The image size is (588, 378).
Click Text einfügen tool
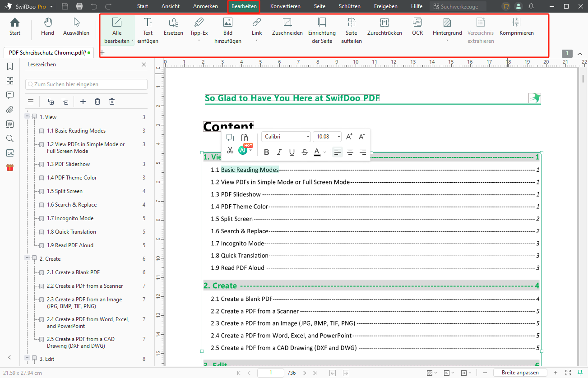[x=148, y=31]
